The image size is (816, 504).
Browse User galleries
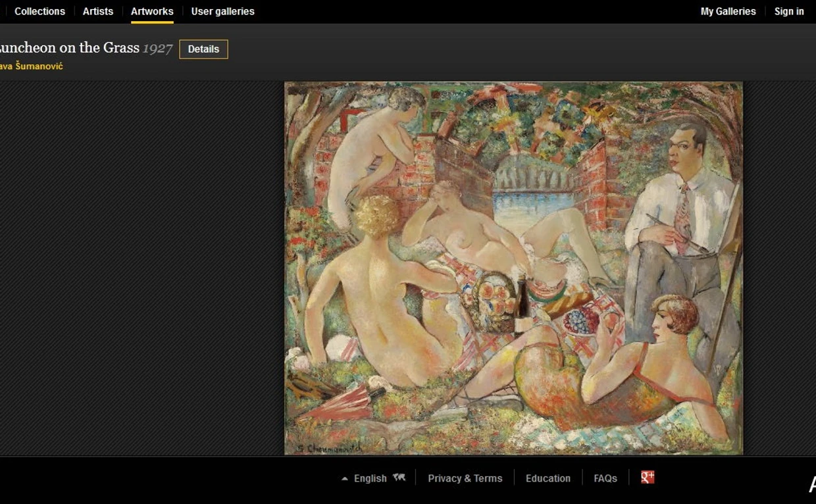(x=222, y=11)
